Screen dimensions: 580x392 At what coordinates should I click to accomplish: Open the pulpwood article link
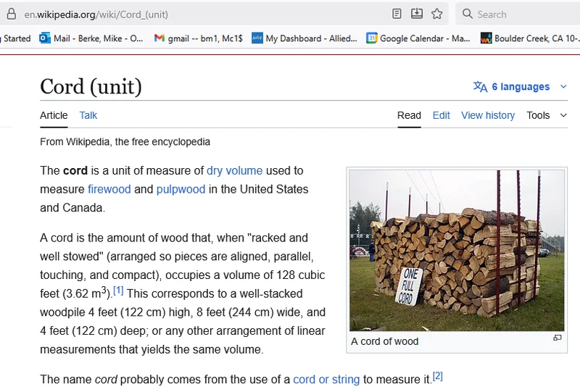point(181,189)
